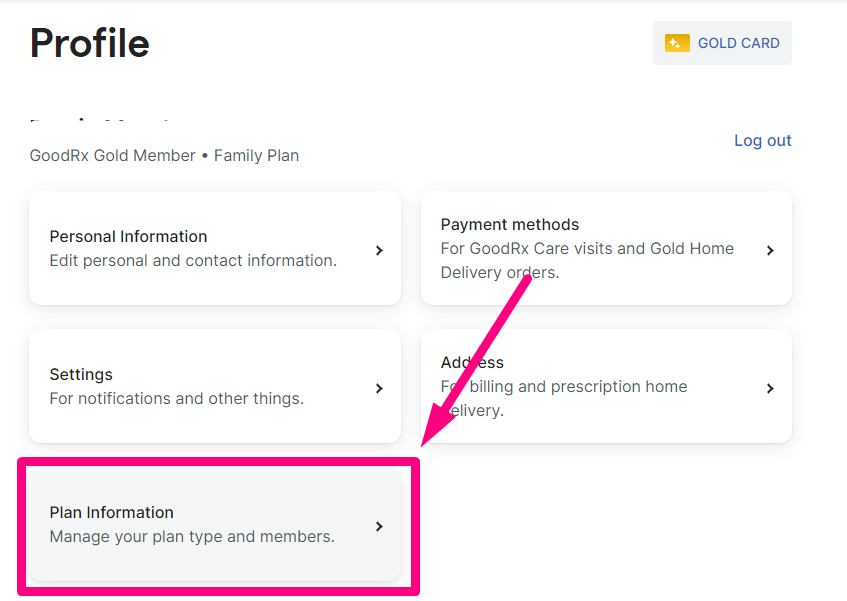Image resolution: width=847 pixels, height=601 pixels.
Task: Open the Address card title
Action: [x=472, y=362]
